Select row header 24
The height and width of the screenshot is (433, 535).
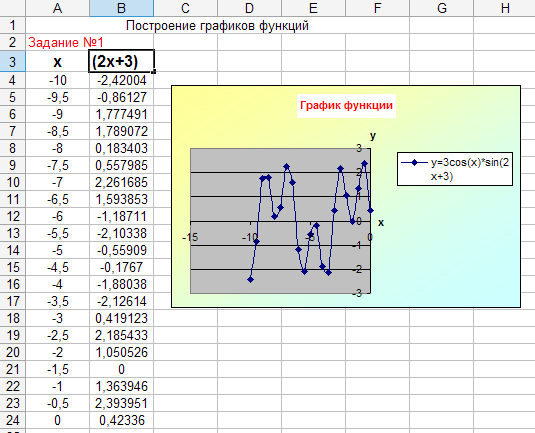click(13, 420)
